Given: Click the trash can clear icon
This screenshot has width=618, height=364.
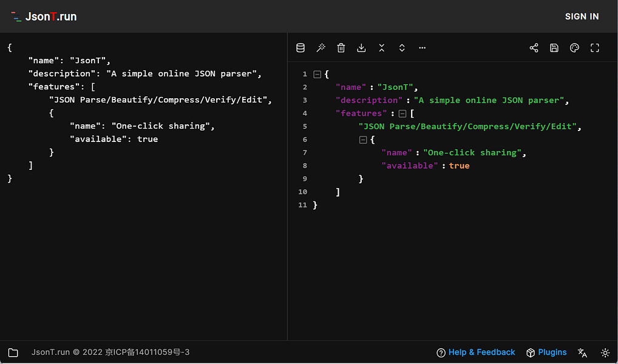Looking at the screenshot, I should (x=341, y=48).
